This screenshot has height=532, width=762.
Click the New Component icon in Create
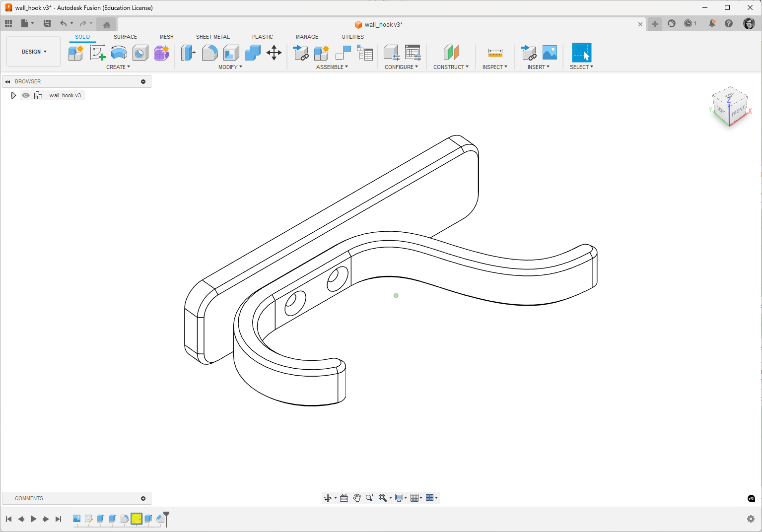76,53
